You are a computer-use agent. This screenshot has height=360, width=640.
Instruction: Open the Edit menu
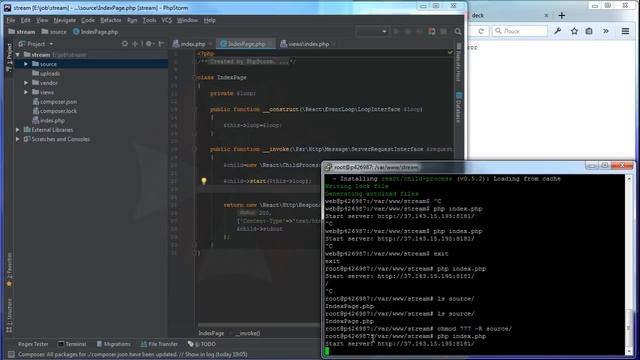point(26,20)
